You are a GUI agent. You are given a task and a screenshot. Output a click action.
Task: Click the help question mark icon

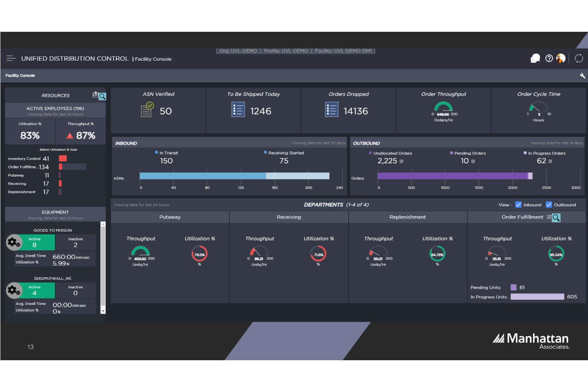pos(549,58)
